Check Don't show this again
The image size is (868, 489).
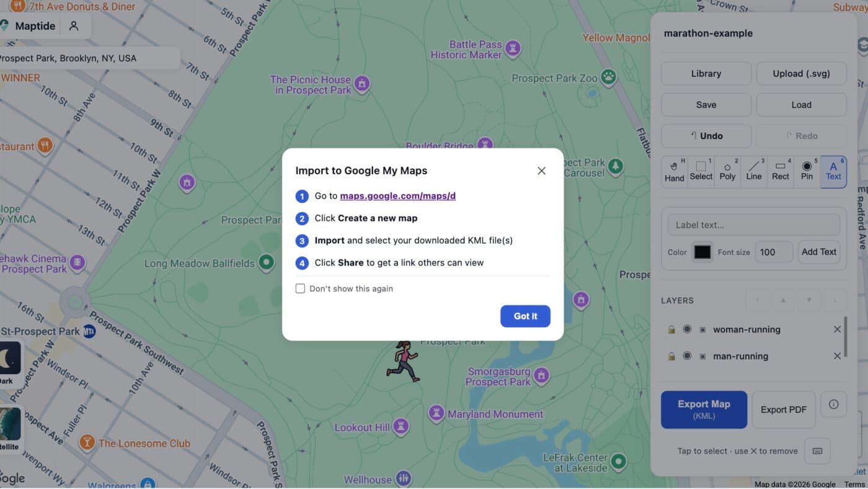[300, 289]
